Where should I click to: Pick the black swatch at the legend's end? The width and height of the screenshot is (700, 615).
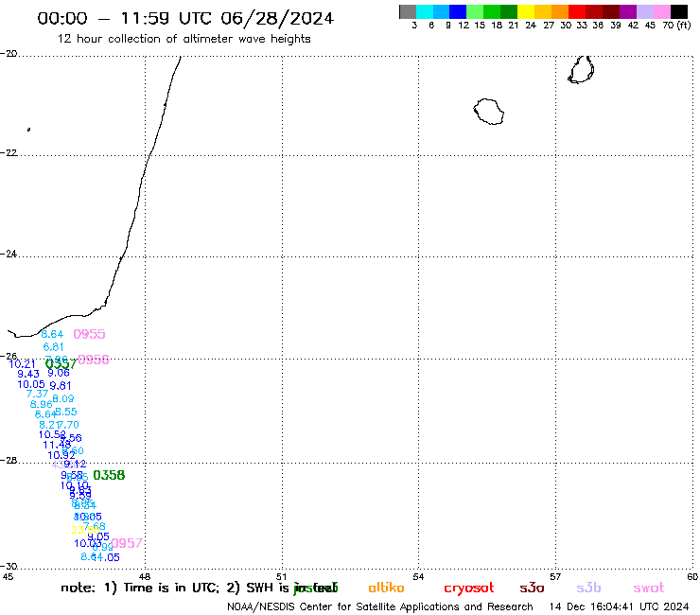(x=679, y=11)
